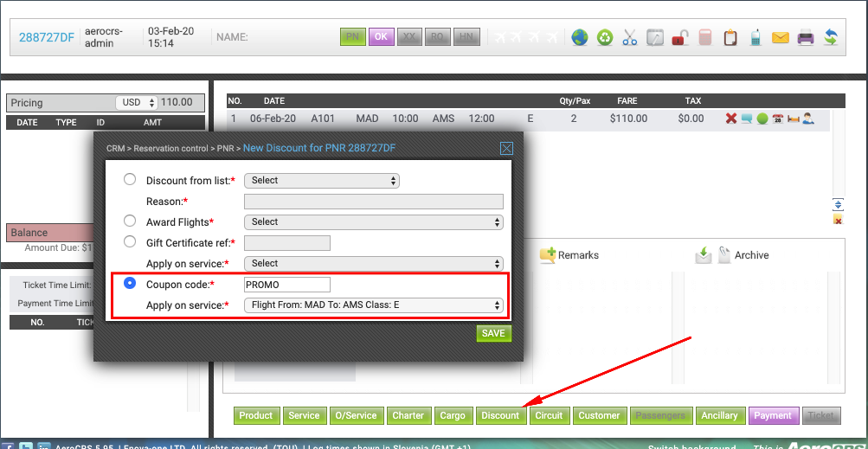Select the Discount from list radio button
Image resolution: width=868 pixels, height=449 pixels.
click(x=130, y=179)
